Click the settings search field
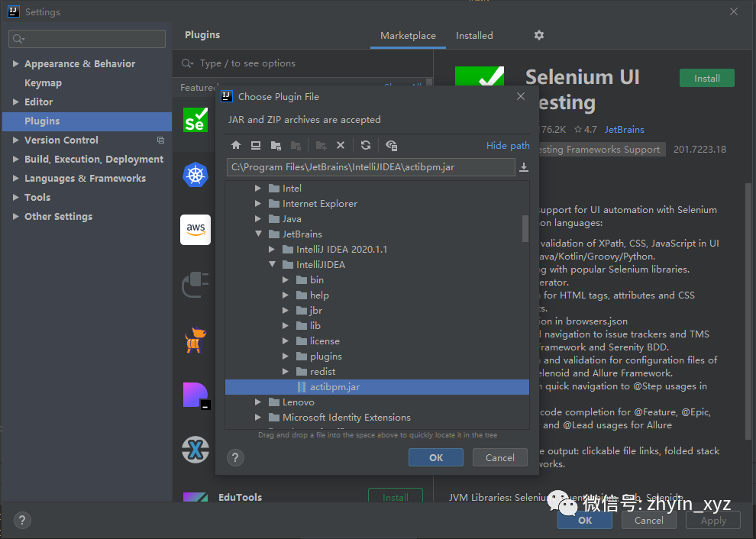Viewport: 756px width, 539px height. [87, 39]
